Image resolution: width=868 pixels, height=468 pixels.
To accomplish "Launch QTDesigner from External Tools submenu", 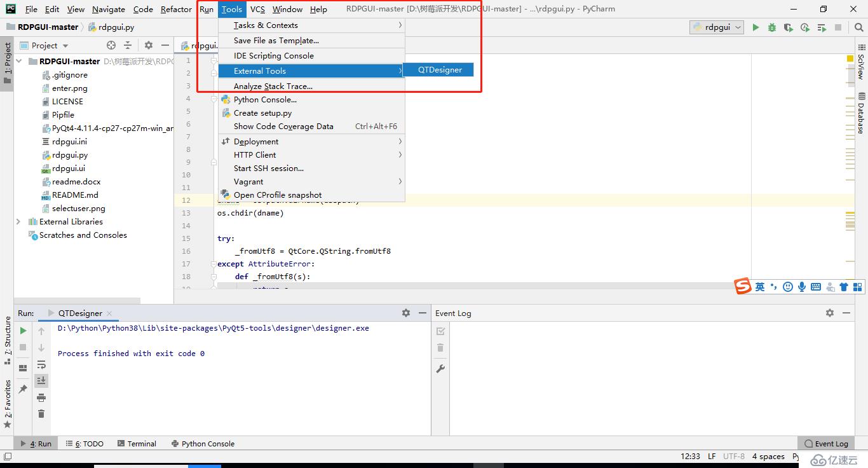I will pos(440,70).
